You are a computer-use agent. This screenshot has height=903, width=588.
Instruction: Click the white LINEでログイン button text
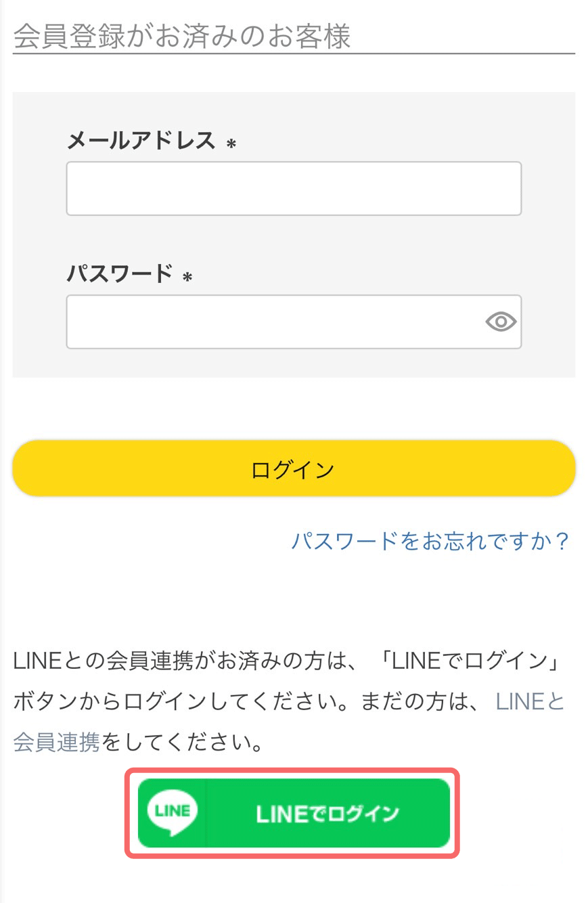pyautogui.click(x=327, y=814)
